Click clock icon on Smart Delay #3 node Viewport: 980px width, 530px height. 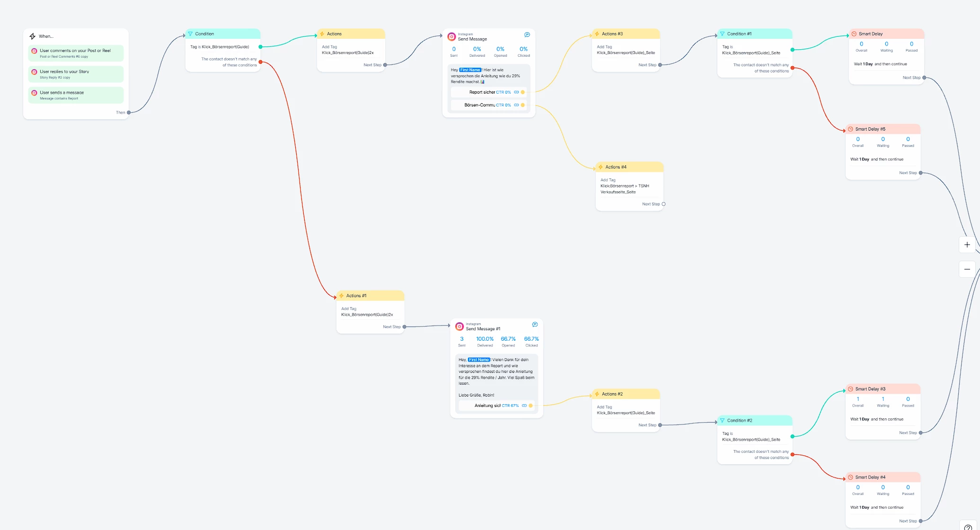click(x=850, y=389)
